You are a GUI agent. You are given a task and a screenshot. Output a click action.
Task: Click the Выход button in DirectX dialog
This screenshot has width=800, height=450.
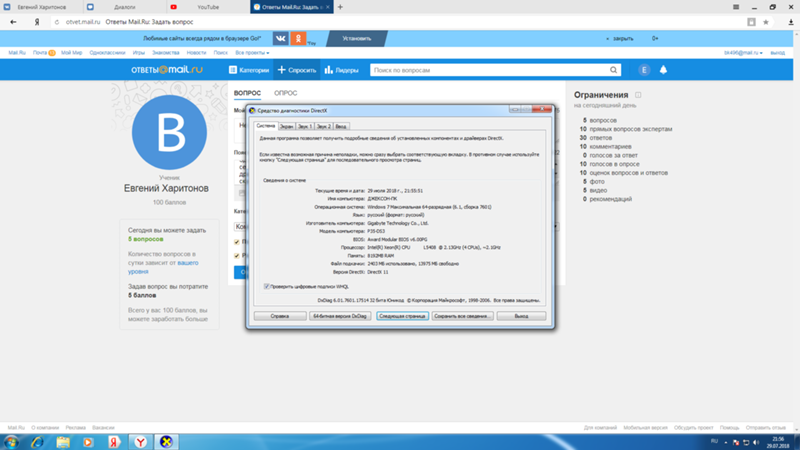521,316
